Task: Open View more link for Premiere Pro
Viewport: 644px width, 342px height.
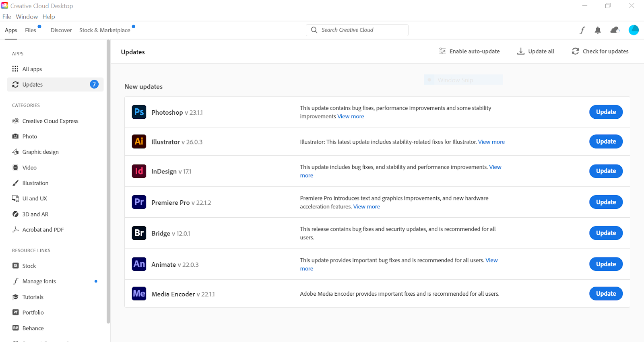Action: (x=366, y=207)
